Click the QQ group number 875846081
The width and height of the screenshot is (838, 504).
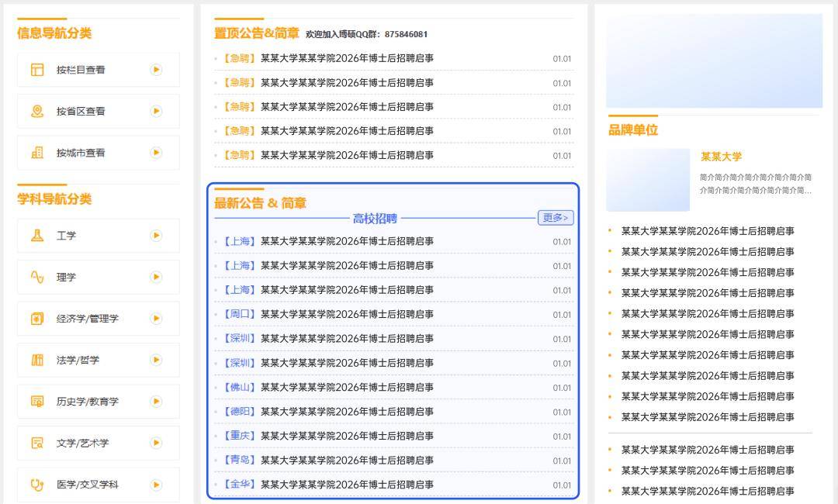click(x=406, y=34)
